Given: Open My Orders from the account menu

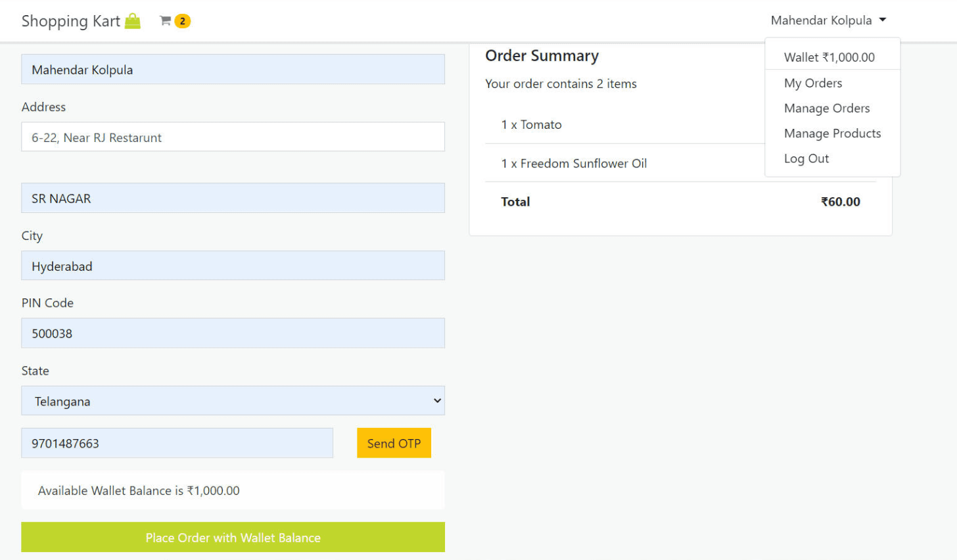Looking at the screenshot, I should pyautogui.click(x=812, y=83).
